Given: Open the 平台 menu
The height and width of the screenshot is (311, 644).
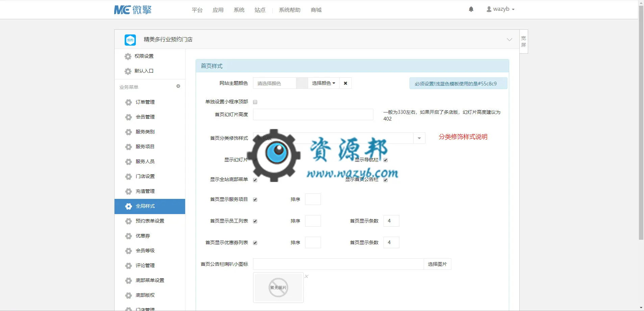Looking at the screenshot, I should tap(197, 10).
